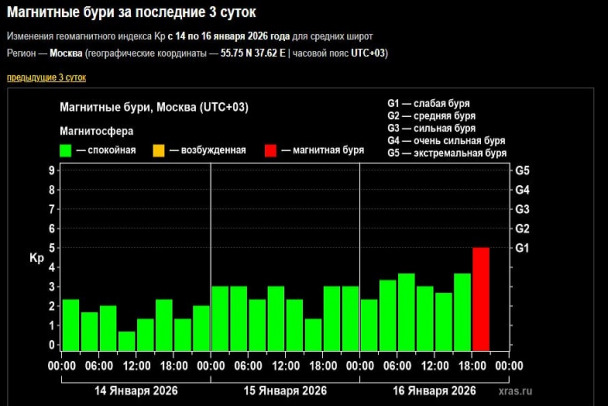
Task: Click the shortest green bar on 14 January
Action: coord(126,340)
